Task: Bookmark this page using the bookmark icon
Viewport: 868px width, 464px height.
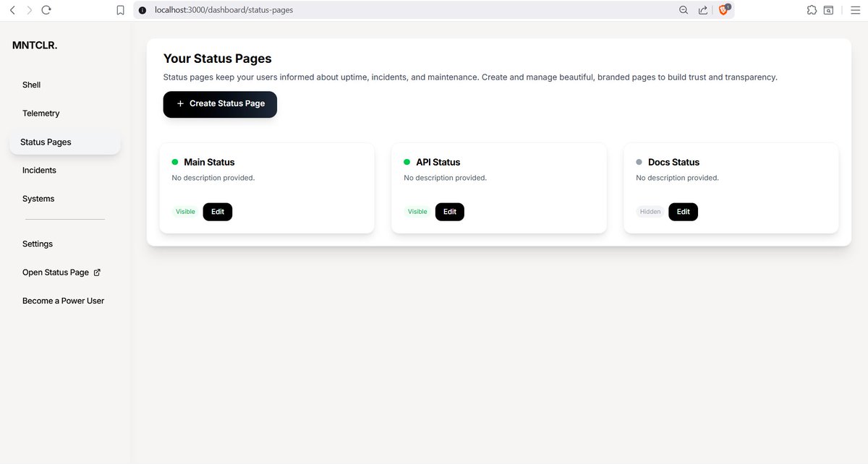Action: tap(121, 10)
